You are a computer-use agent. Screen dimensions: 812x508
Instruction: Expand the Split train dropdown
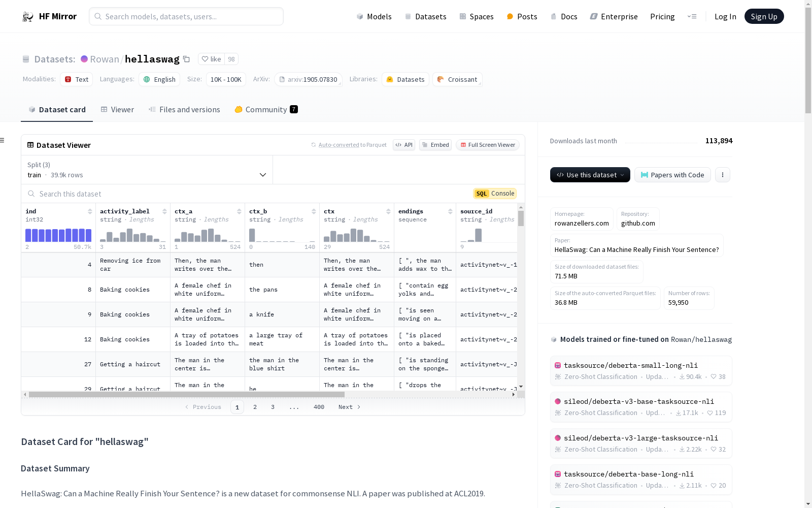[147, 170]
